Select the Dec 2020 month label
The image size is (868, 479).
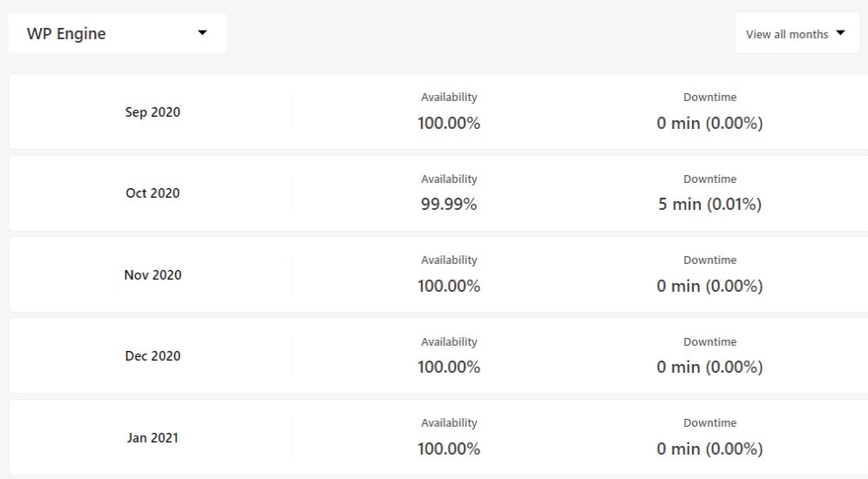point(153,355)
